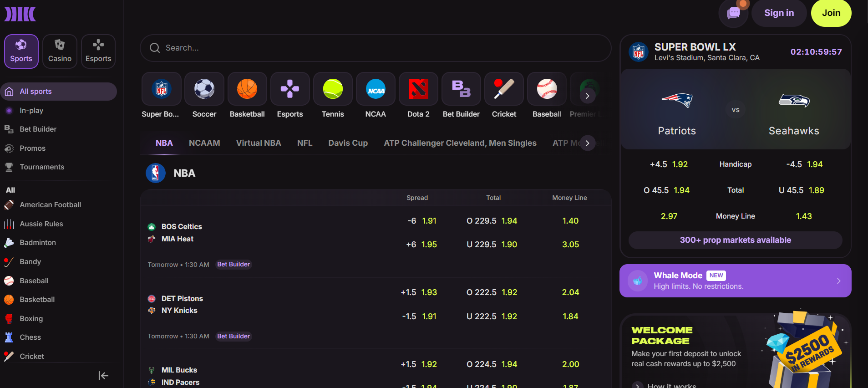Switch to the Casino section
This screenshot has width=868, height=388.
(x=60, y=51)
